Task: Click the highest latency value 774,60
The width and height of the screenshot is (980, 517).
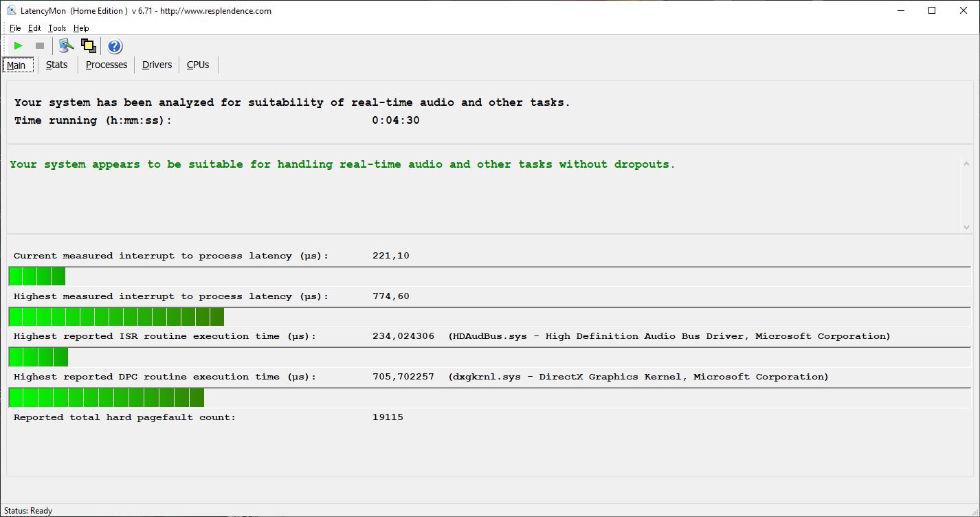Action: coord(391,296)
